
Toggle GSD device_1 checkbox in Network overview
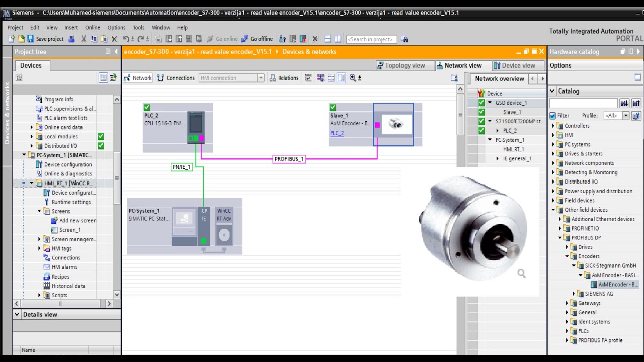coord(481,103)
